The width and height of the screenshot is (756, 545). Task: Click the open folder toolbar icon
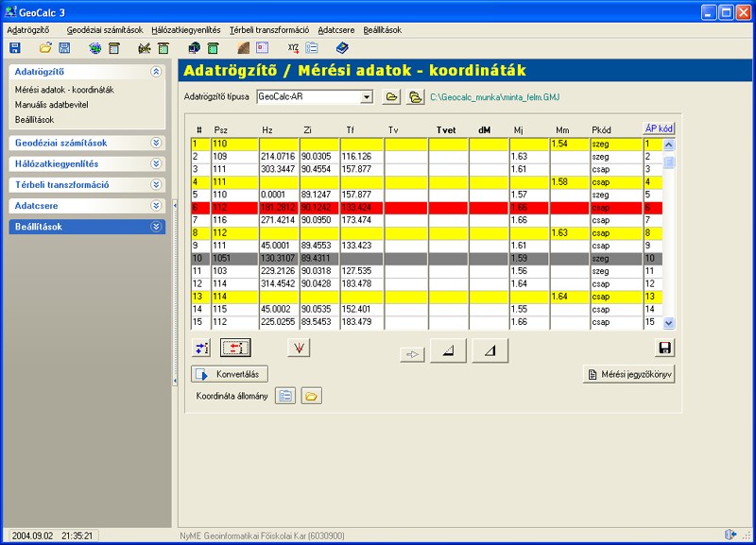click(45, 48)
